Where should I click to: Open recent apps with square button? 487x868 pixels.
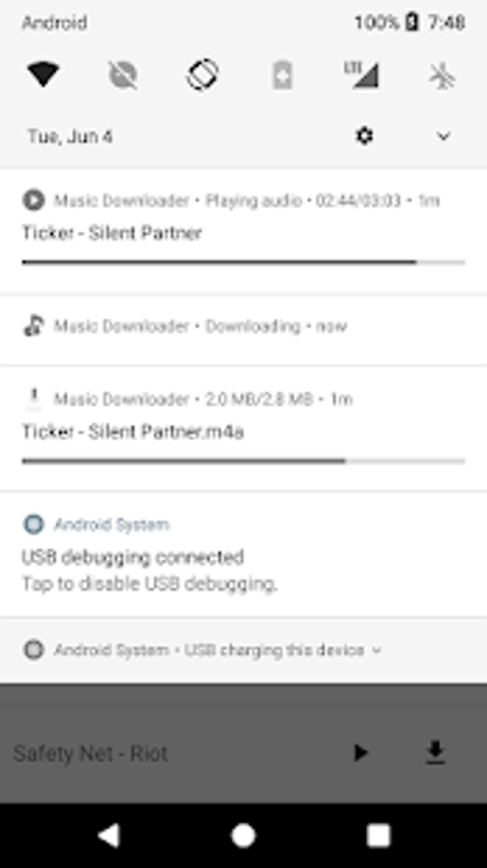[378, 836]
